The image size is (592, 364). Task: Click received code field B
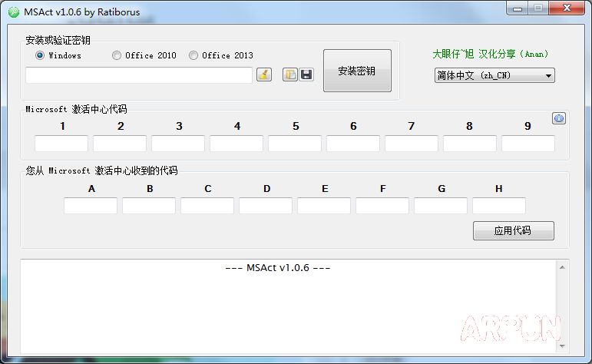tap(149, 206)
